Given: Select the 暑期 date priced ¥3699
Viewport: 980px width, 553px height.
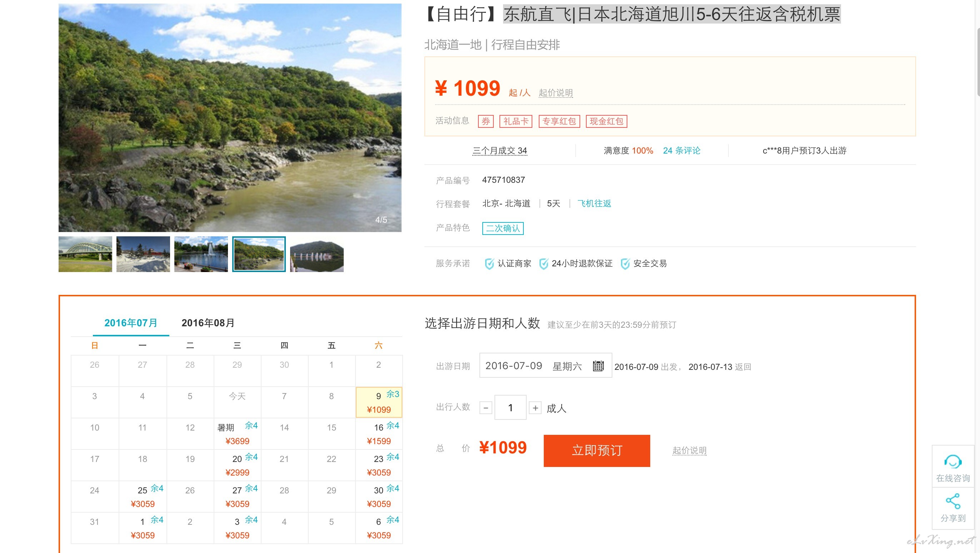Looking at the screenshot, I should click(x=237, y=434).
